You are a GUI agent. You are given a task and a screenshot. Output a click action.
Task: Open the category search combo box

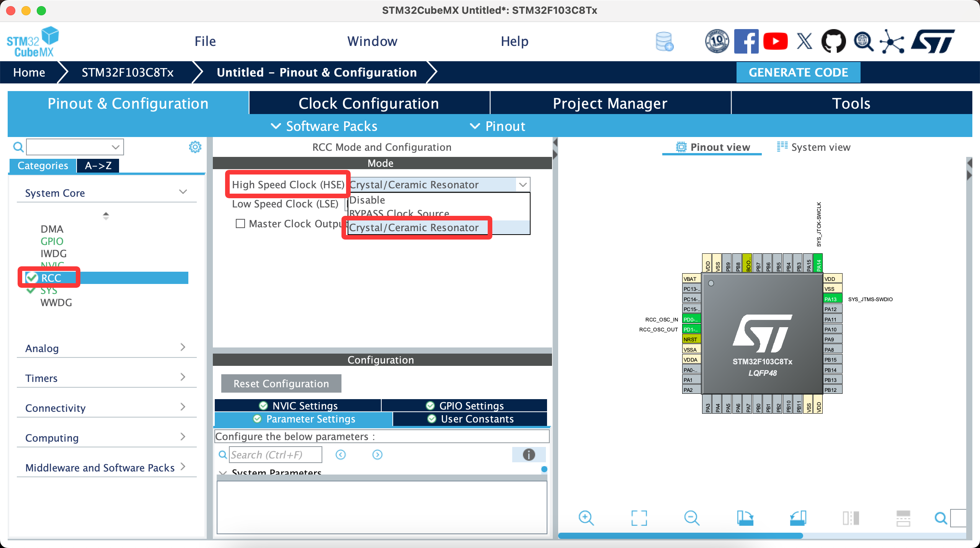coord(75,147)
